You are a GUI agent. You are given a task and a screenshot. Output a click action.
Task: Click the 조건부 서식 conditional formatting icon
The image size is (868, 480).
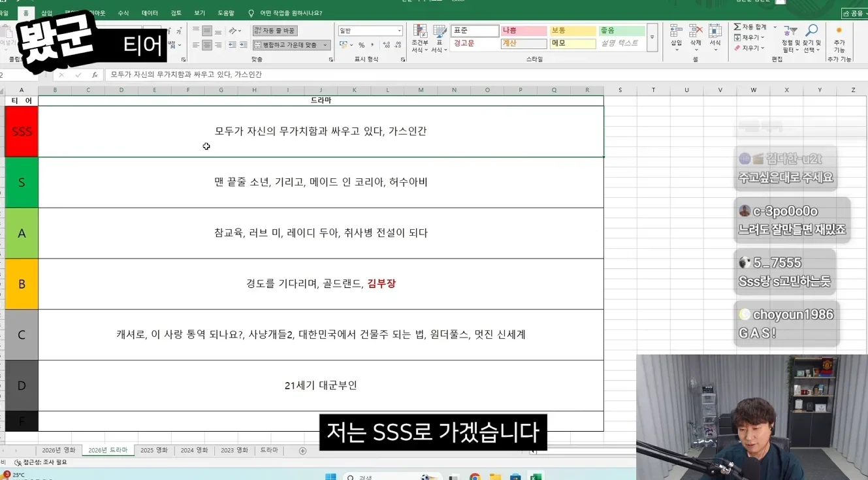[420, 31]
